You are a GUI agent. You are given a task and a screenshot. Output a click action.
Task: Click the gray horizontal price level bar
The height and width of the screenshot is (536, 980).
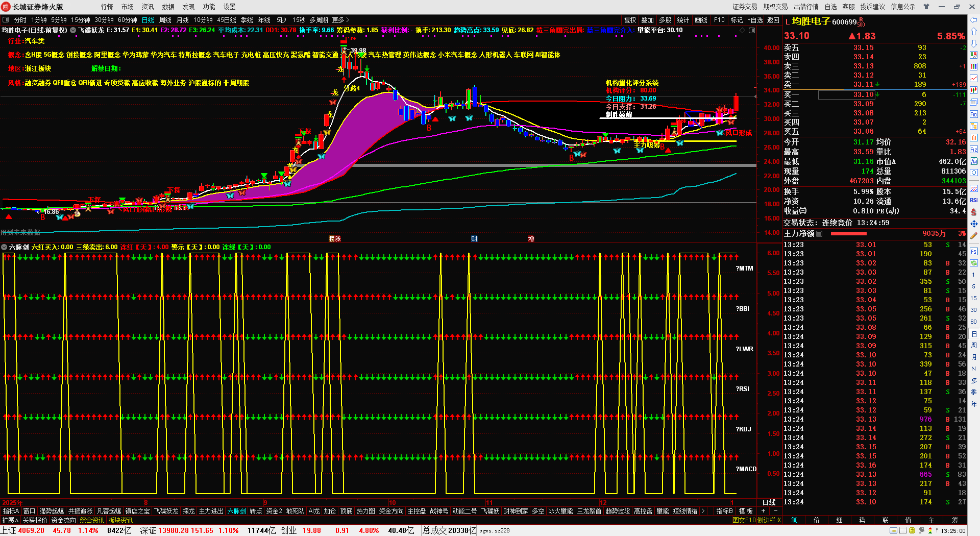click(554, 165)
